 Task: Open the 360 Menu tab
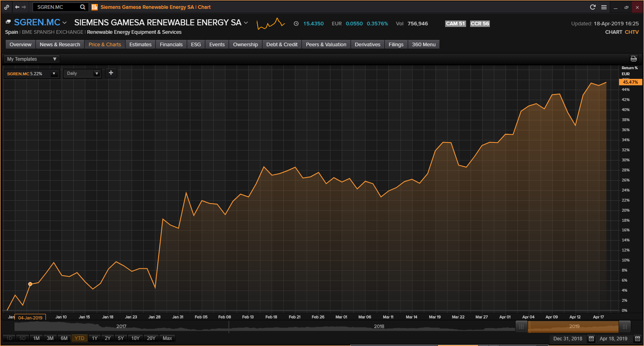tap(424, 45)
